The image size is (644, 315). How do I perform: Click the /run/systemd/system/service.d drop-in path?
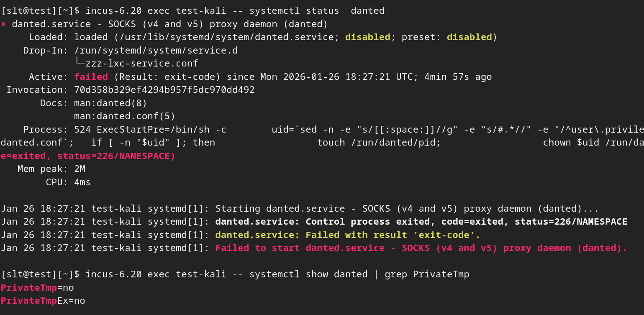[156, 51]
